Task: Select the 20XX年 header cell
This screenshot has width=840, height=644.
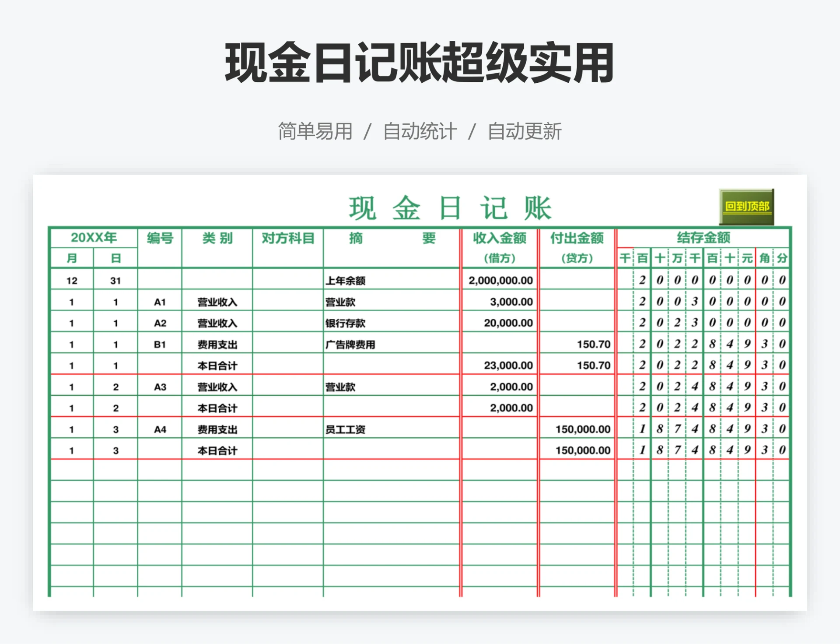Action: tap(93, 238)
